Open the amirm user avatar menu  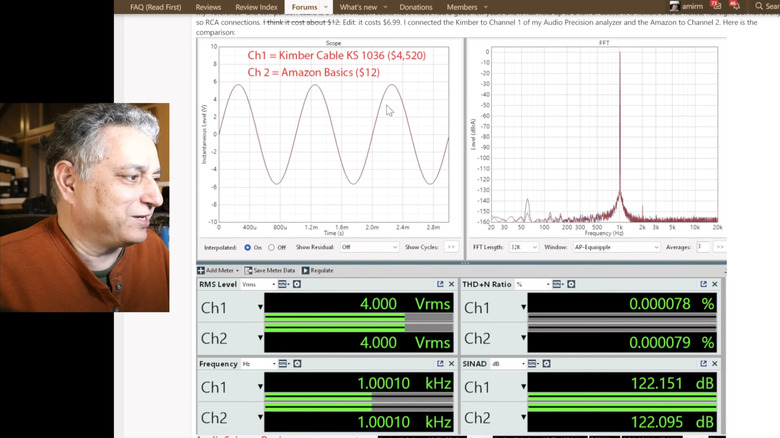pyautogui.click(x=675, y=6)
